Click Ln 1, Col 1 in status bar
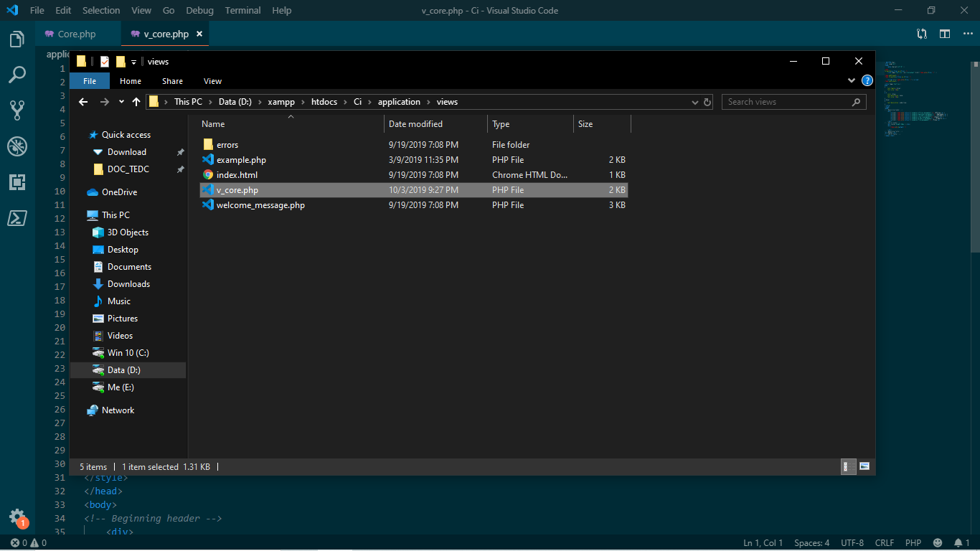The width and height of the screenshot is (980, 551). 763,543
